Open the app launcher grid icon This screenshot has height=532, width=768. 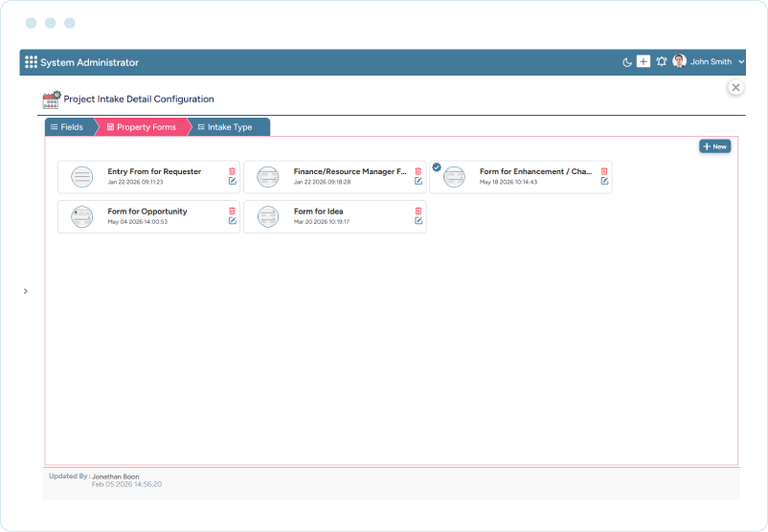[x=31, y=62]
